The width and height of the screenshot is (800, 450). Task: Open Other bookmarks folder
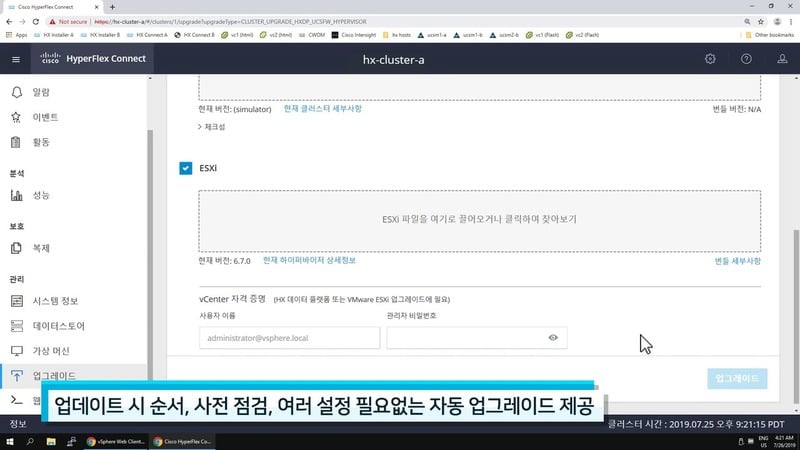(x=769, y=35)
